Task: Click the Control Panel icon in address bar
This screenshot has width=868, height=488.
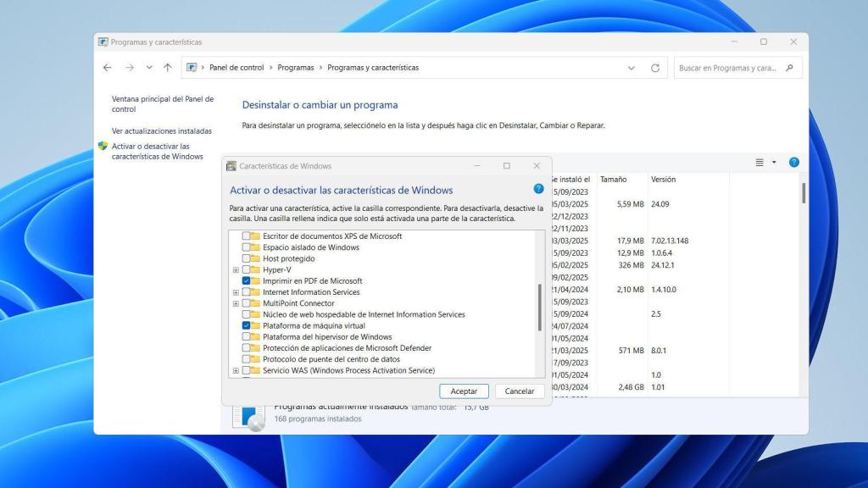Action: 192,68
